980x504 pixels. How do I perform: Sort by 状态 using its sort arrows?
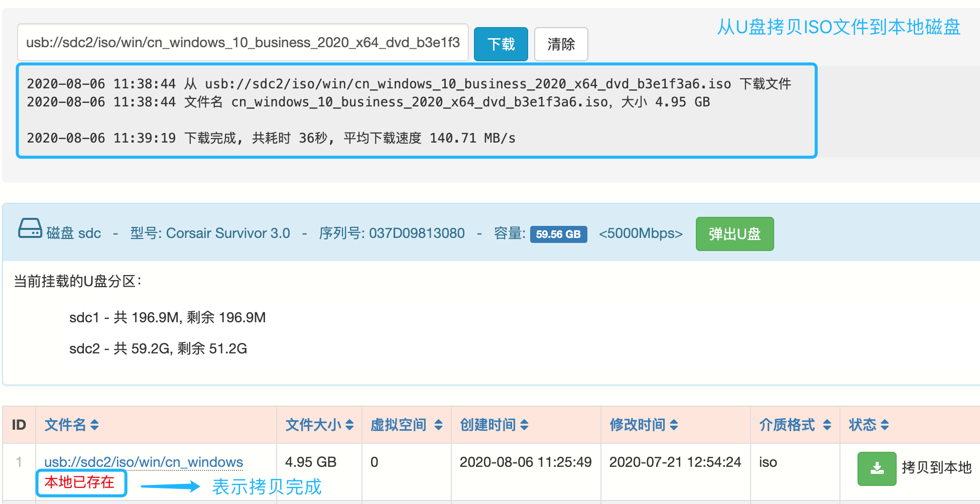pos(885,425)
